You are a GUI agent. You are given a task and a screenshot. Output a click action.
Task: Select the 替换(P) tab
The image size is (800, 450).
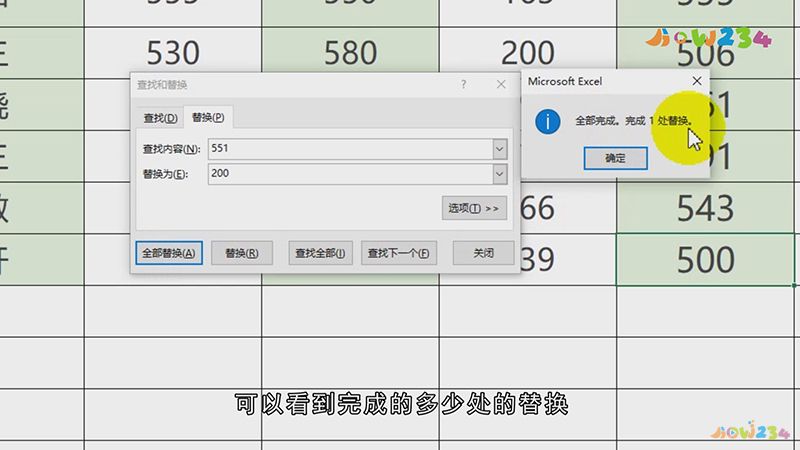pyautogui.click(x=208, y=117)
